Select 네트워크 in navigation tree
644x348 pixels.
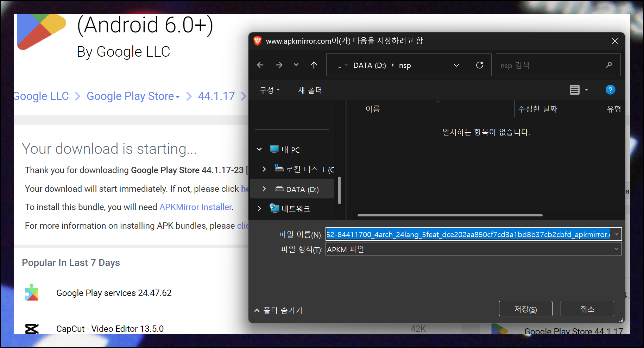296,209
